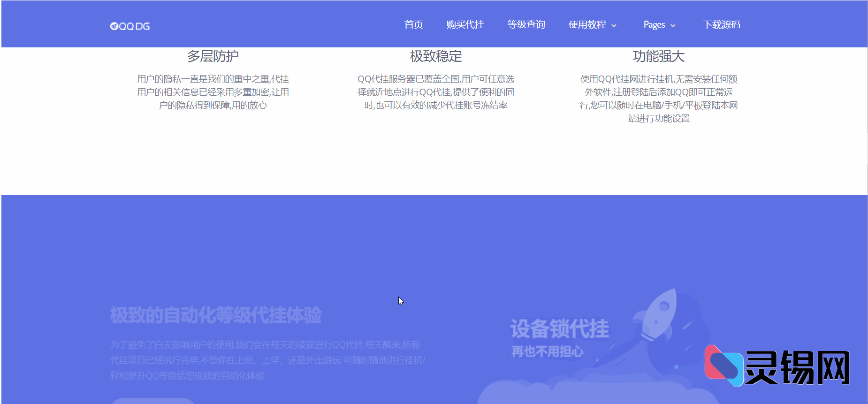Click the 再也不用担心 subtitle
The width and height of the screenshot is (868, 404).
pyautogui.click(x=547, y=351)
